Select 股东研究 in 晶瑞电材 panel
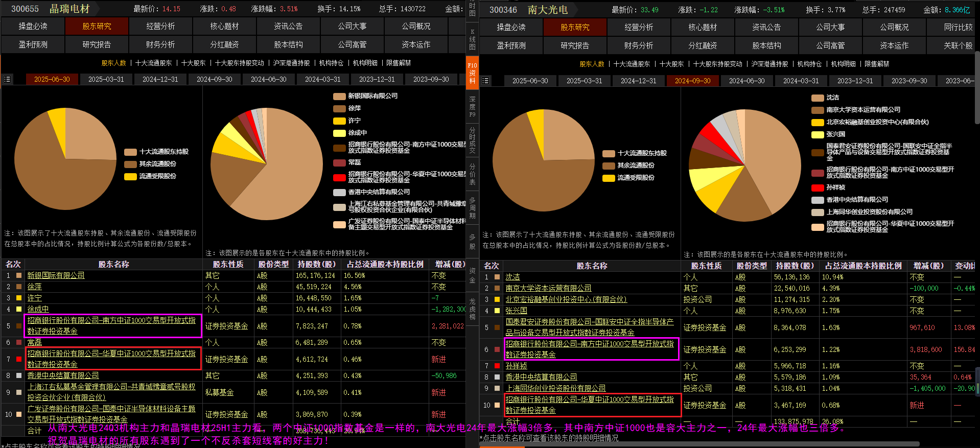This screenshot has height=448, width=980. [x=97, y=26]
